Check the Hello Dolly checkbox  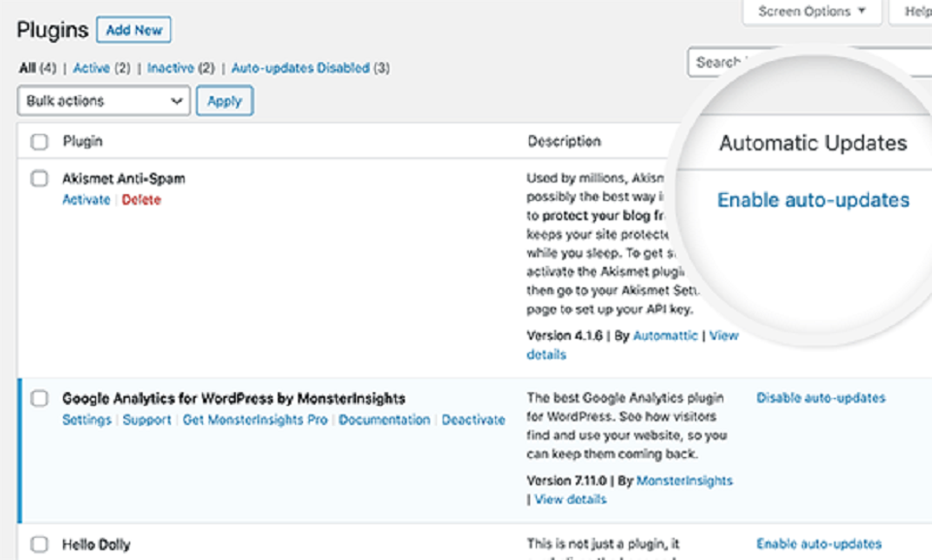click(x=39, y=544)
